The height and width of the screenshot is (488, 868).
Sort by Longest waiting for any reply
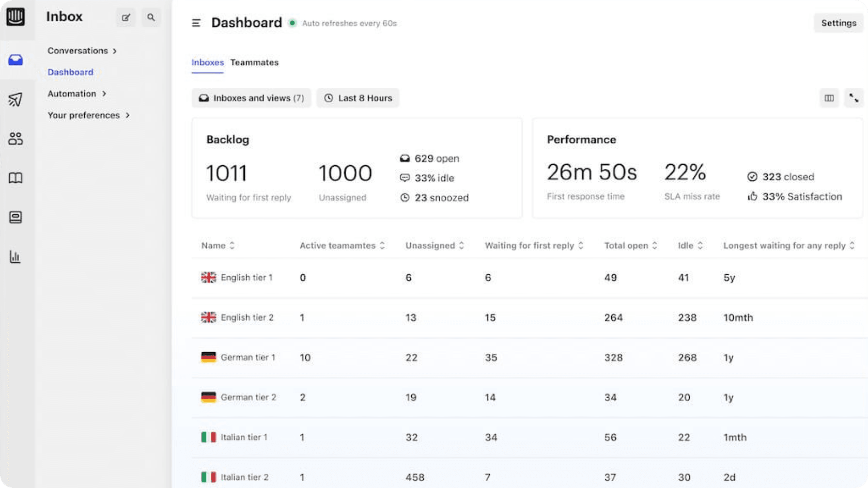click(x=789, y=245)
